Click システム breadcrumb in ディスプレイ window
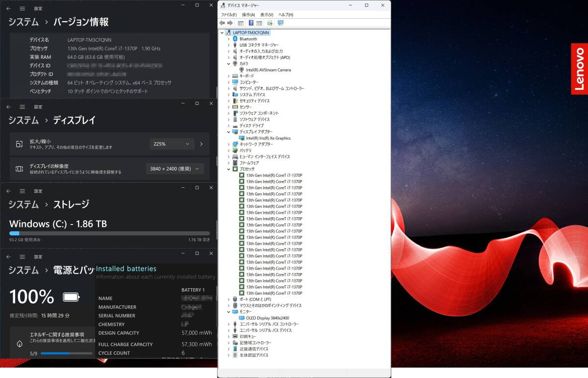The width and height of the screenshot is (588, 378). [24, 120]
